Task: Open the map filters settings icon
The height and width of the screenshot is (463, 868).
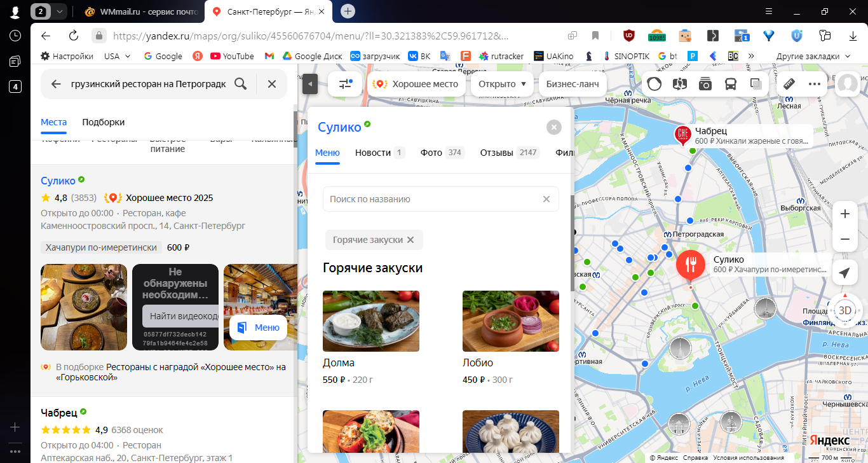Action: point(345,84)
